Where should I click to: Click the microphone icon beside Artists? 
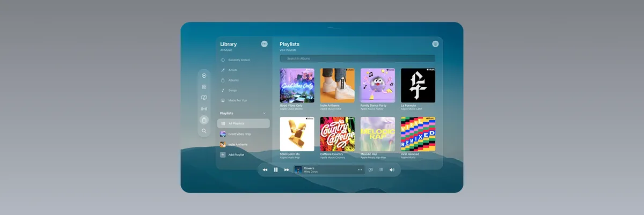(x=223, y=70)
